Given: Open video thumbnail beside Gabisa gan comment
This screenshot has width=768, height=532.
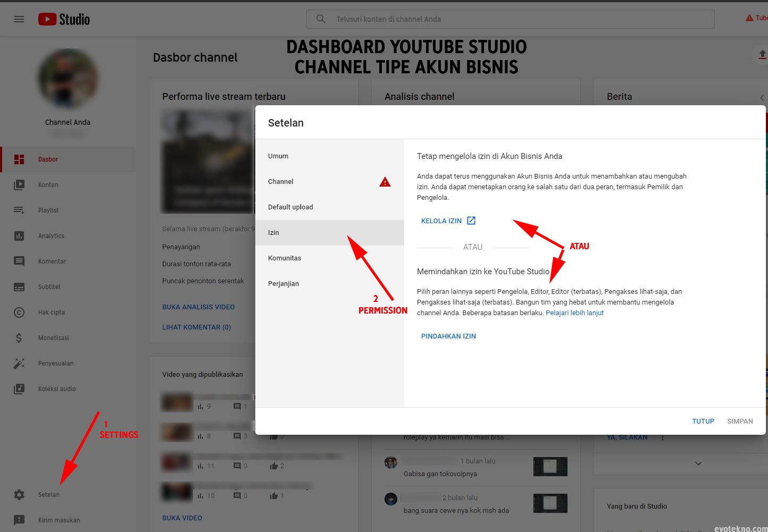Looking at the screenshot, I should coord(550,467).
